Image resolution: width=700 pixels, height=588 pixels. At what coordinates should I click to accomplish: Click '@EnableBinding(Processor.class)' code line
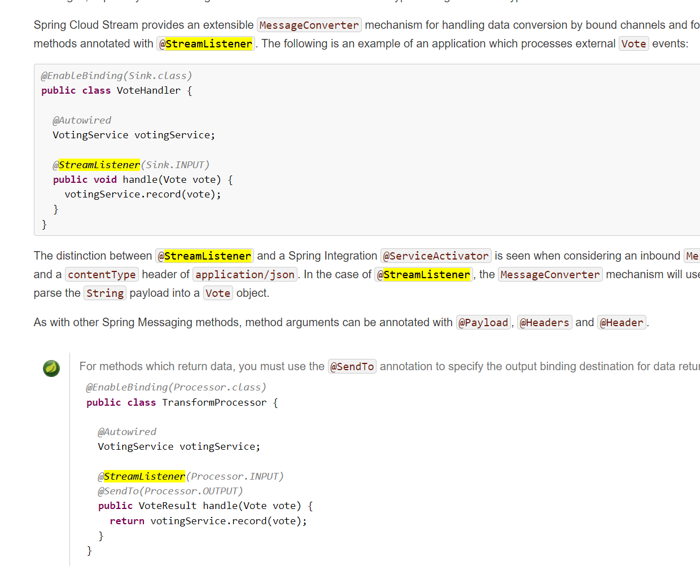(x=176, y=387)
